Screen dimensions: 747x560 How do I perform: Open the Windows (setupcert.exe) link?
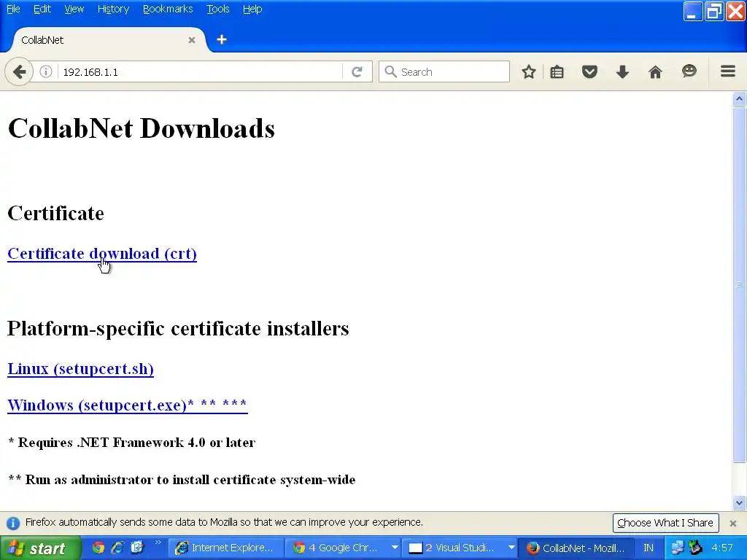pyautogui.click(x=128, y=405)
